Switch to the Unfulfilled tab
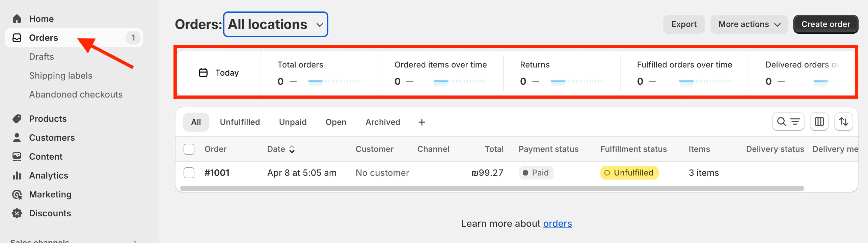This screenshot has width=868, height=243. [240, 122]
